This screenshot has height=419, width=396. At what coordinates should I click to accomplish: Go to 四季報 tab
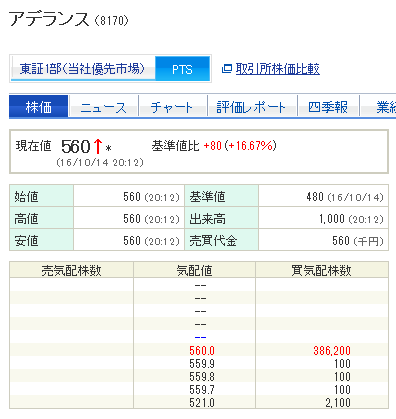[x=328, y=107]
